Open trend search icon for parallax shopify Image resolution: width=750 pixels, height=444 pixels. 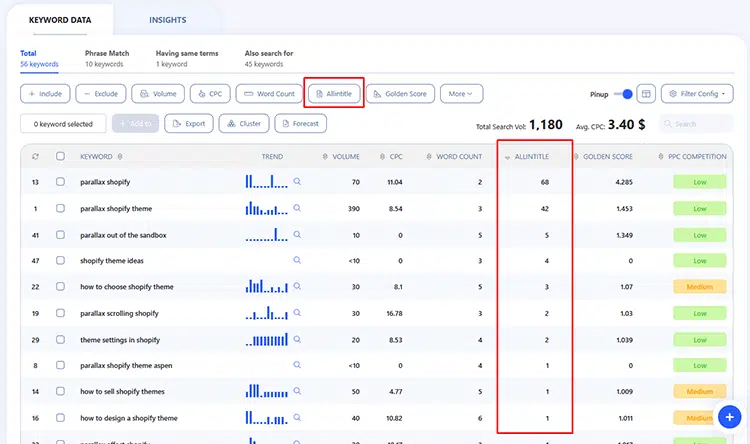[297, 182]
